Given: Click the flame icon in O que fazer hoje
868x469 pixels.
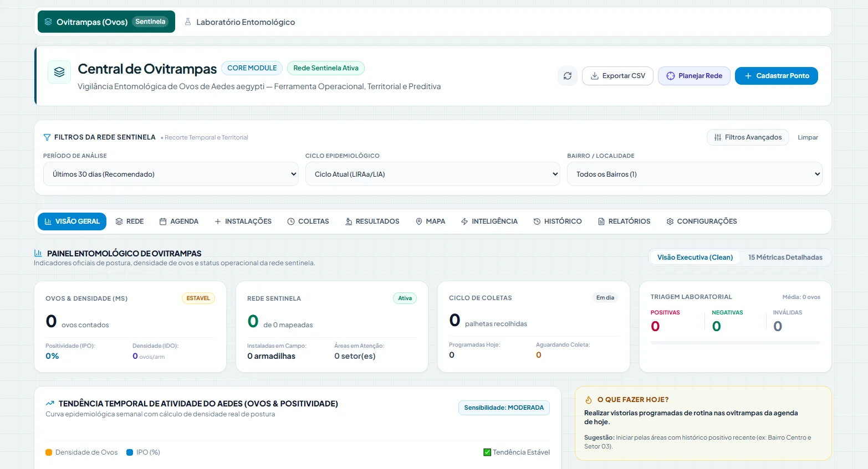Looking at the screenshot, I should (x=589, y=400).
